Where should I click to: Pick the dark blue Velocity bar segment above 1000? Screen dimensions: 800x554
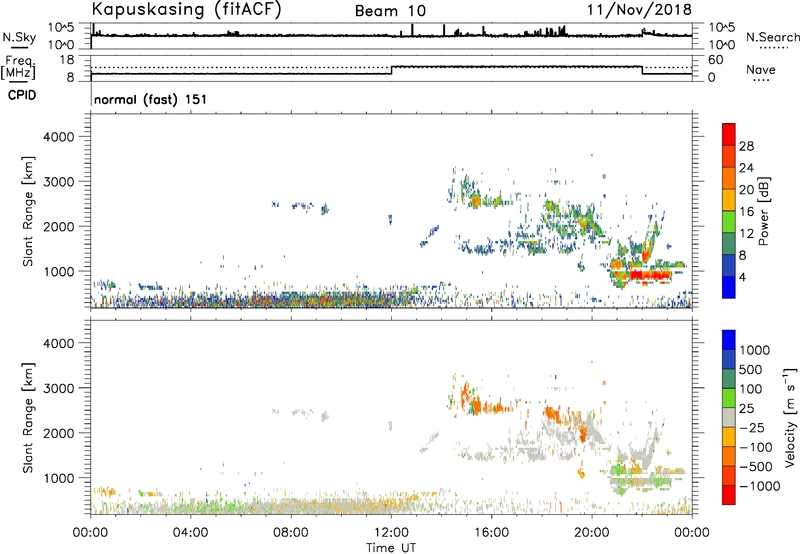(x=729, y=340)
